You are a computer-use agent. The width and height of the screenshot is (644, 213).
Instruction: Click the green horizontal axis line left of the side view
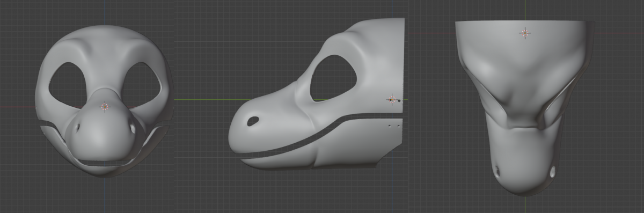point(204,100)
